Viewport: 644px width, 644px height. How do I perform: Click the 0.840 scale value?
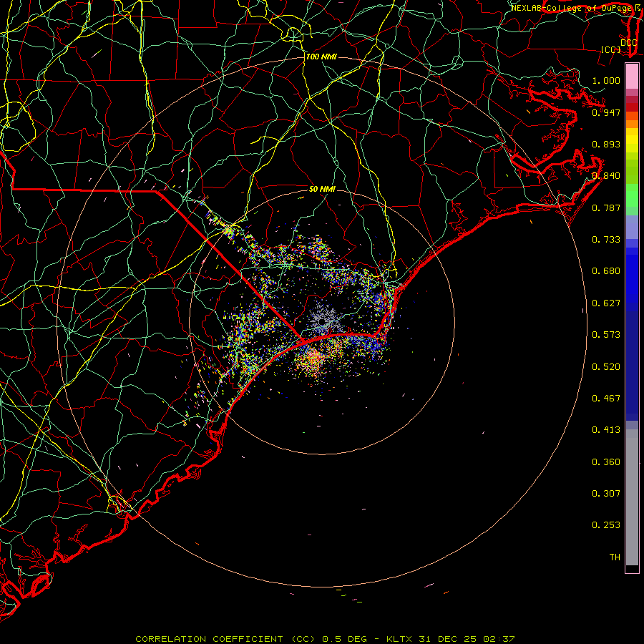(606, 176)
